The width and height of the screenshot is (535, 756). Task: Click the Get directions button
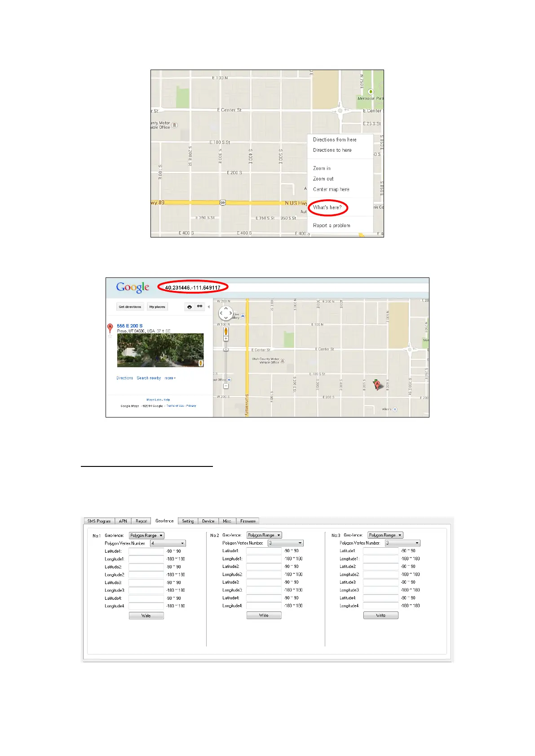(130, 307)
